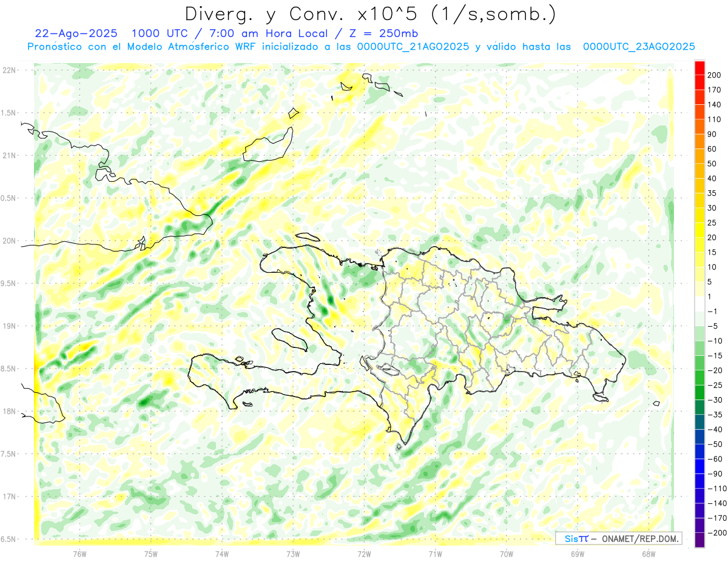This screenshot has width=728, height=562.
Task: Click the latitude axis label '19N'
Action: click(x=10, y=326)
